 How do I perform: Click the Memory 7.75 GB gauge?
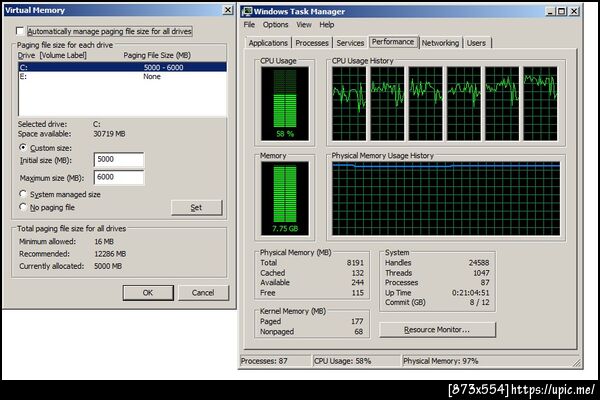click(285, 198)
